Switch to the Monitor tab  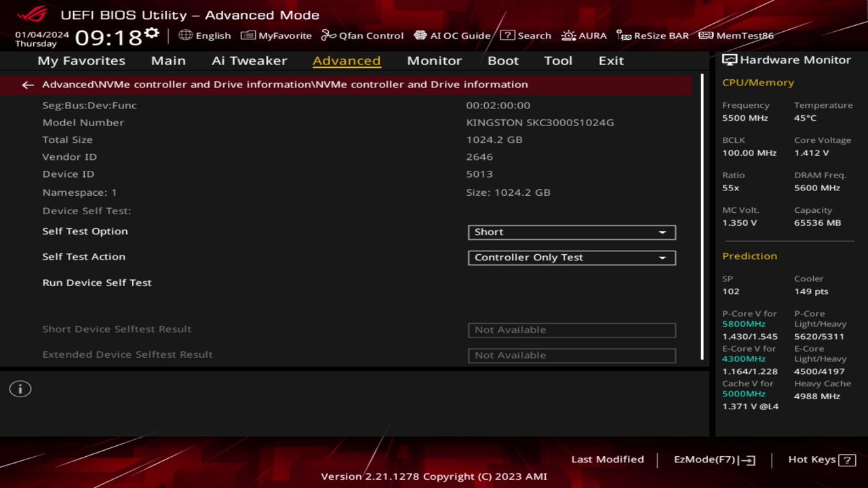coord(434,60)
